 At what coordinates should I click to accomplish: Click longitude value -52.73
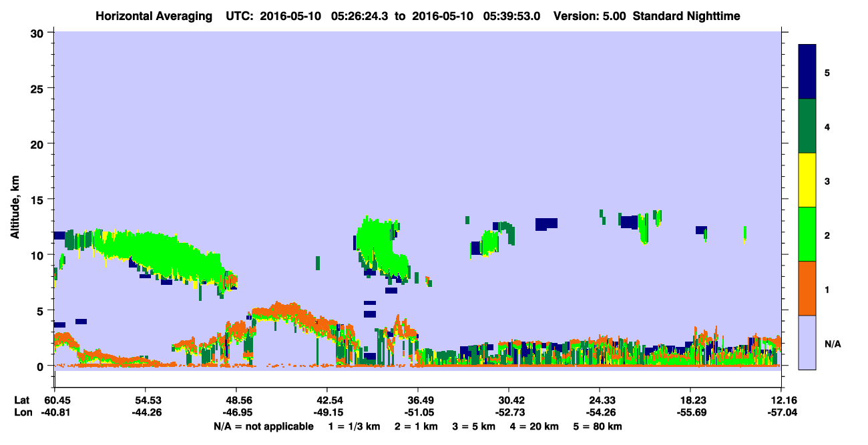509,412
